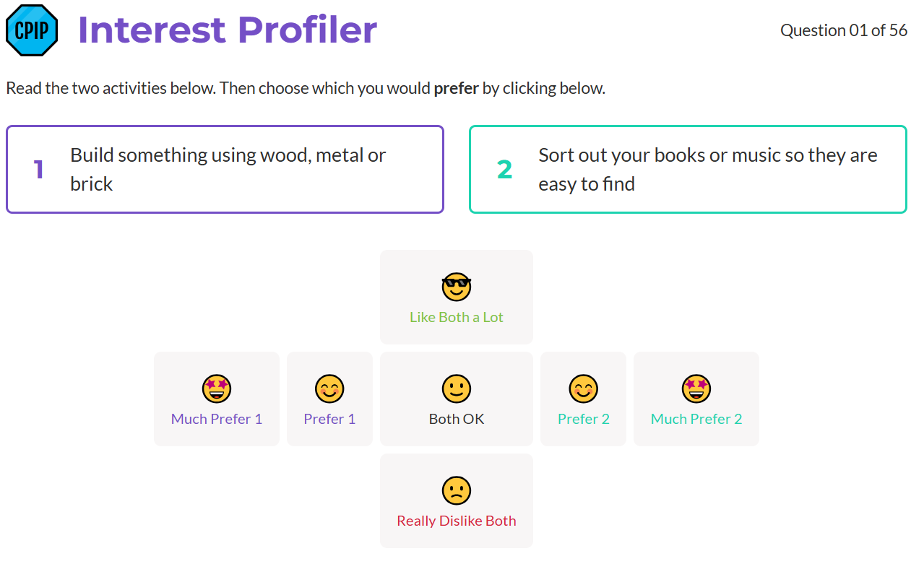Viewport: 924px width, 564px height.
Task: Pick the 'Much Prefer 2' label
Action: (696, 419)
